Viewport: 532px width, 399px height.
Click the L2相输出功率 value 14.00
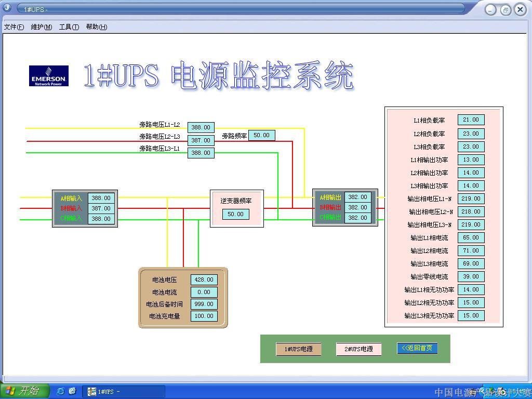point(471,172)
